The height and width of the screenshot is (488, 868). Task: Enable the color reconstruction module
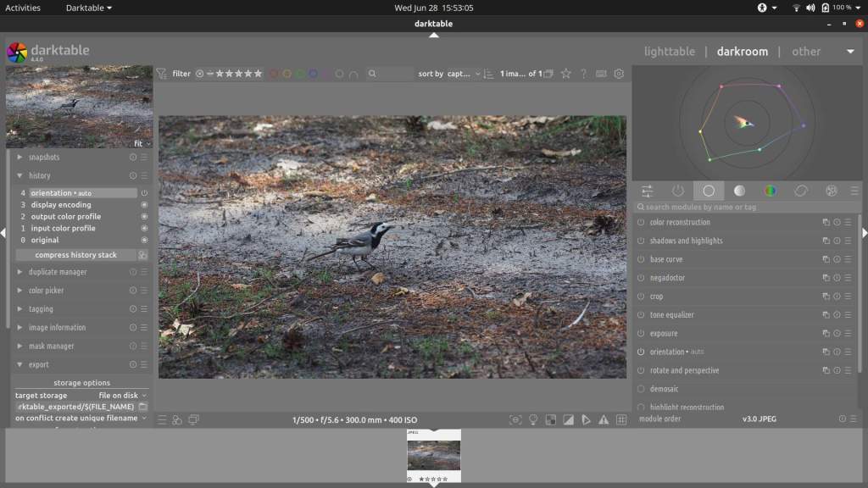[x=641, y=223]
